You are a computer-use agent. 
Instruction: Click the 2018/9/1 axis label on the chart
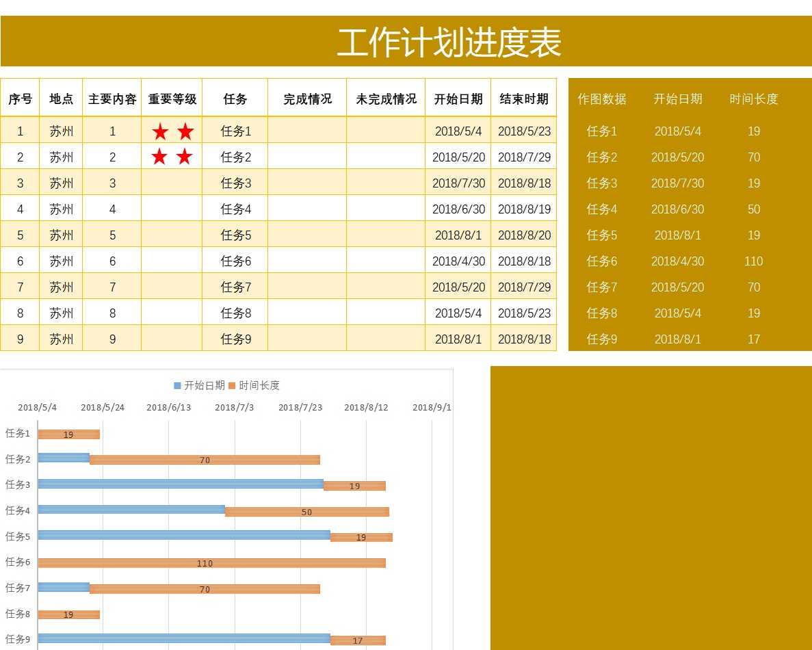(432, 407)
